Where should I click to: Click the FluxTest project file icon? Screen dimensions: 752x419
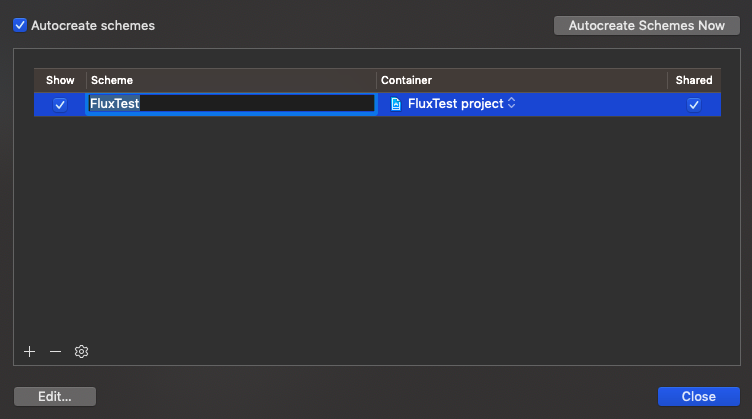(396, 104)
